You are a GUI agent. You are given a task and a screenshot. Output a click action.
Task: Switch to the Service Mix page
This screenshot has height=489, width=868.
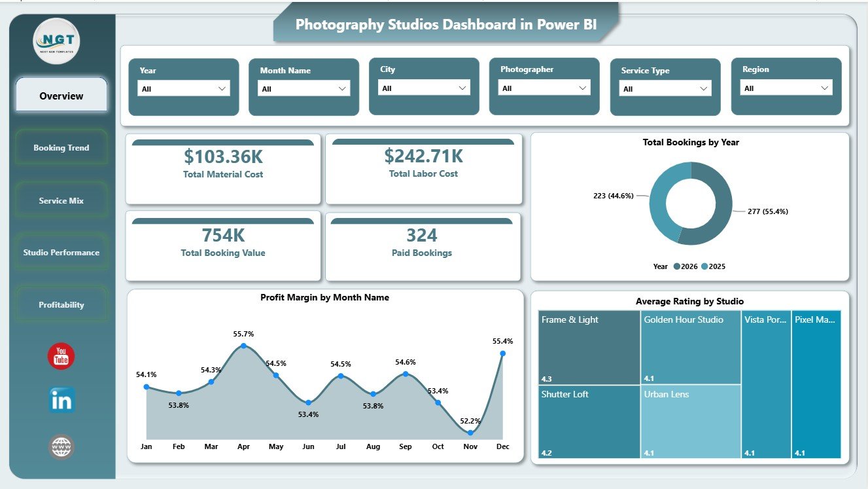tap(61, 201)
